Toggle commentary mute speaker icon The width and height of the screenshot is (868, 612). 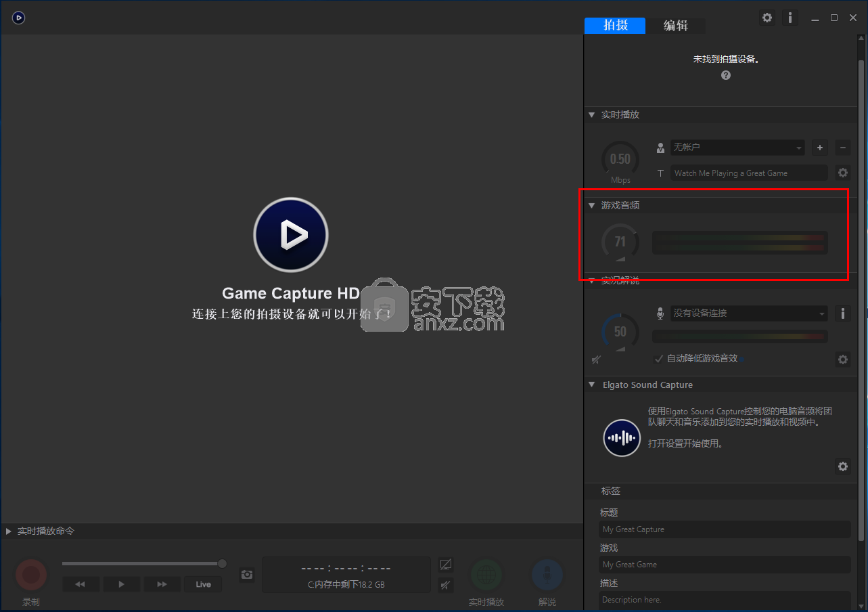click(596, 359)
